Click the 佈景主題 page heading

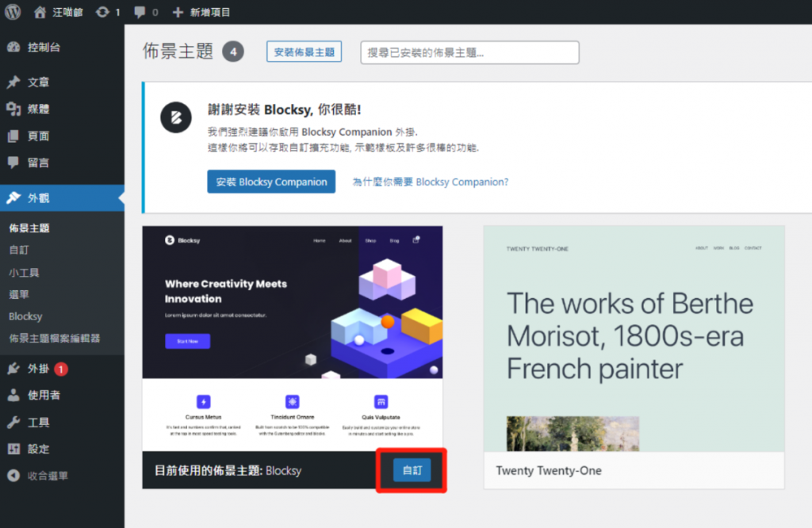point(178,52)
